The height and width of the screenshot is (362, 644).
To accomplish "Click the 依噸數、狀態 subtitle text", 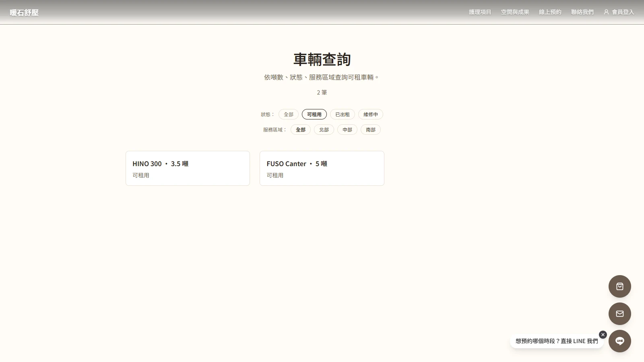I will click(x=322, y=77).
